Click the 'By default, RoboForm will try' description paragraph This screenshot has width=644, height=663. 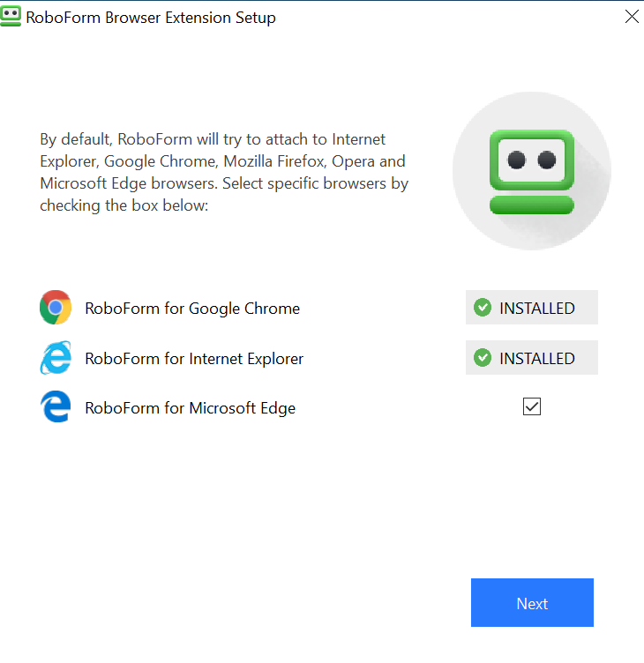click(224, 172)
